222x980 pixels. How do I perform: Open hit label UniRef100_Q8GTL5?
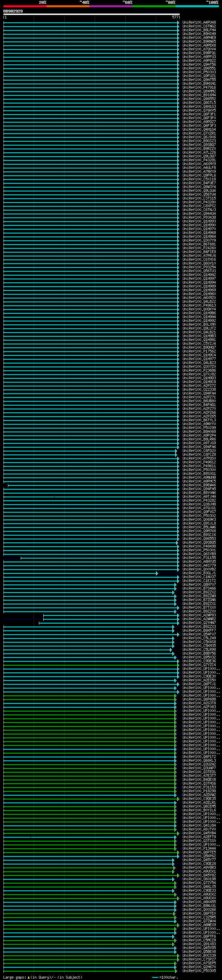coord(199,103)
